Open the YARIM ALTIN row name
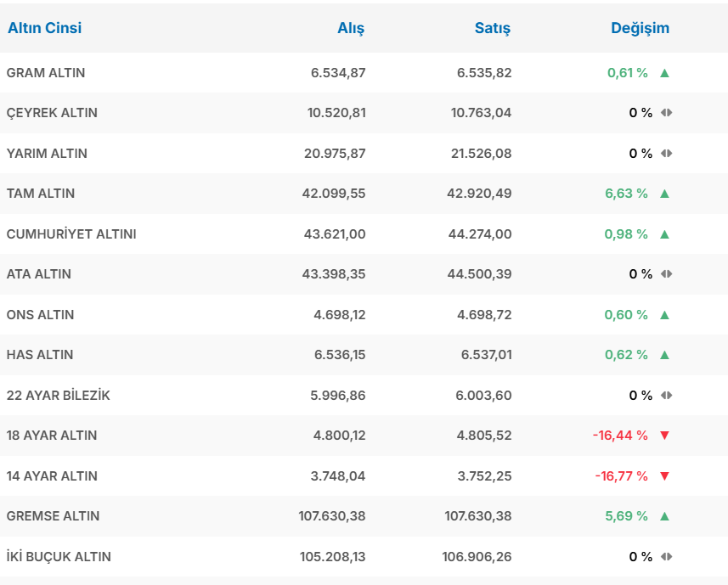The height and width of the screenshot is (585, 728). (x=47, y=154)
